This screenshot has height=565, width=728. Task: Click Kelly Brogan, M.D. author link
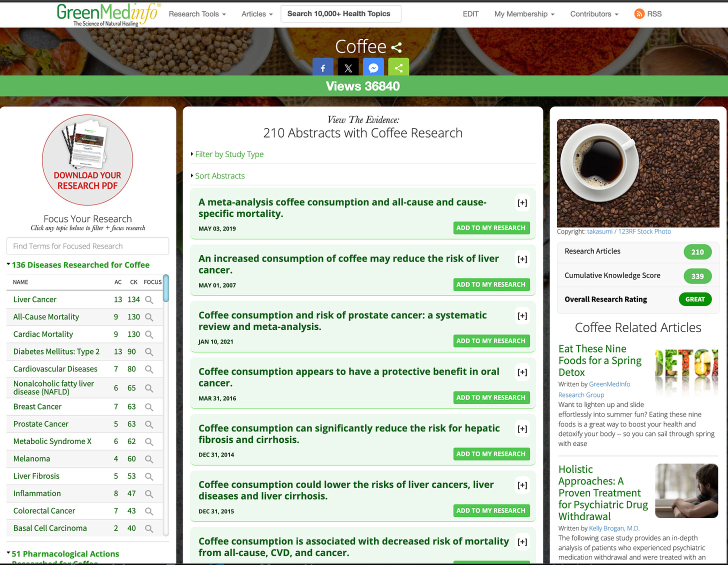coord(614,528)
